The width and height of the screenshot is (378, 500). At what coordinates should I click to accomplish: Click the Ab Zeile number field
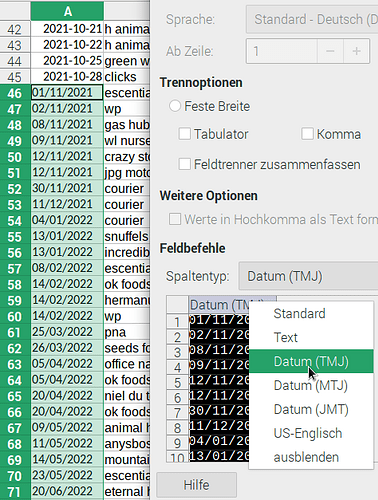(x=282, y=51)
